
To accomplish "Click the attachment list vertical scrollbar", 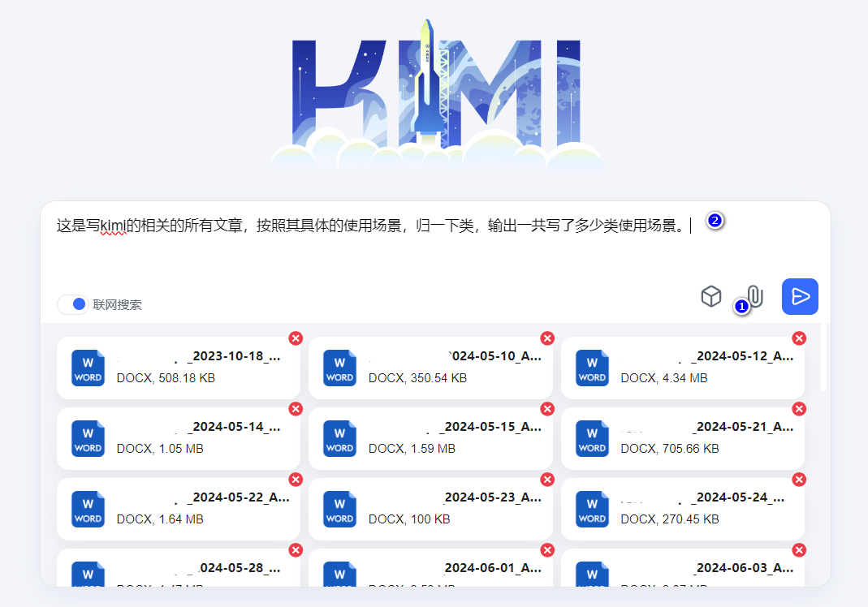I will [x=823, y=357].
